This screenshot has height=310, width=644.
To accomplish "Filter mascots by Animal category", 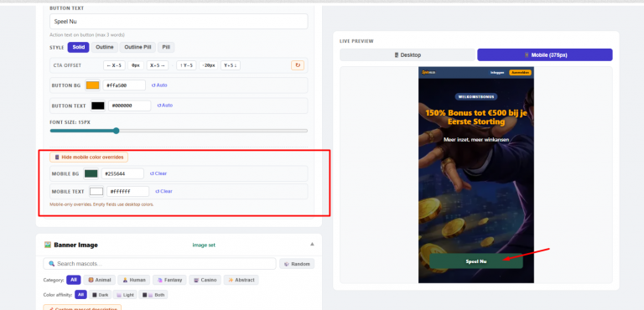I will coord(100,280).
